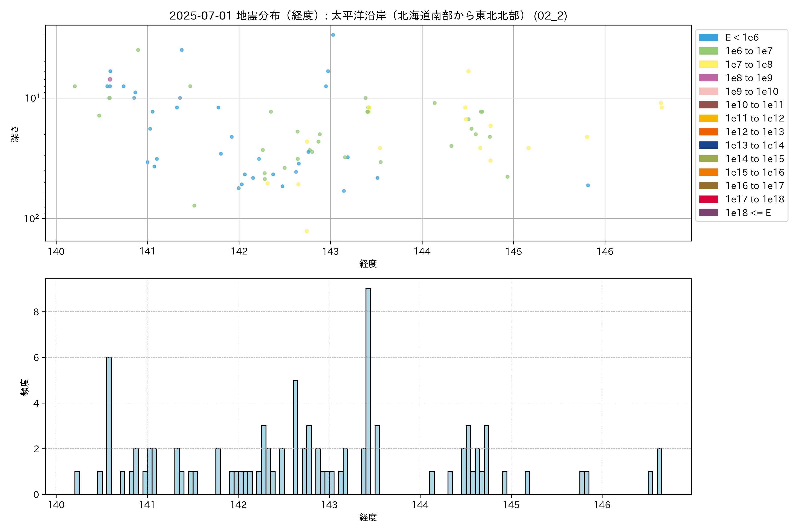Click the topmost blue scatter point near 143
Image resolution: width=798 pixels, height=532 pixels.
pos(333,35)
